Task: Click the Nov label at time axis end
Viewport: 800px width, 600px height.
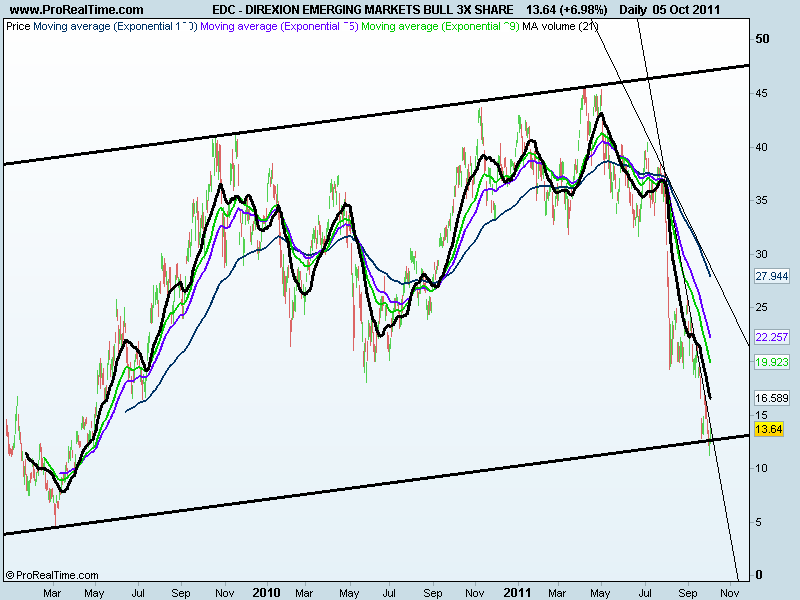Action: [x=729, y=593]
